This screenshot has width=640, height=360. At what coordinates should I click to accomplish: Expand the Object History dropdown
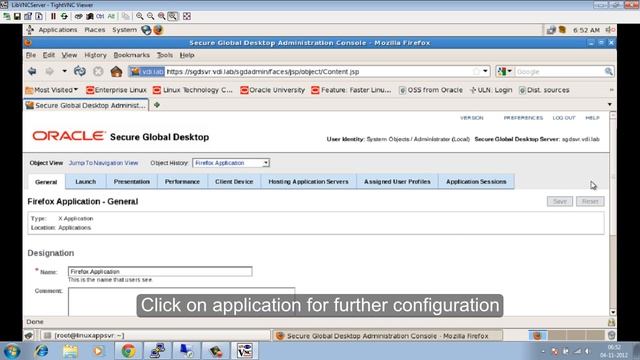coord(231,163)
